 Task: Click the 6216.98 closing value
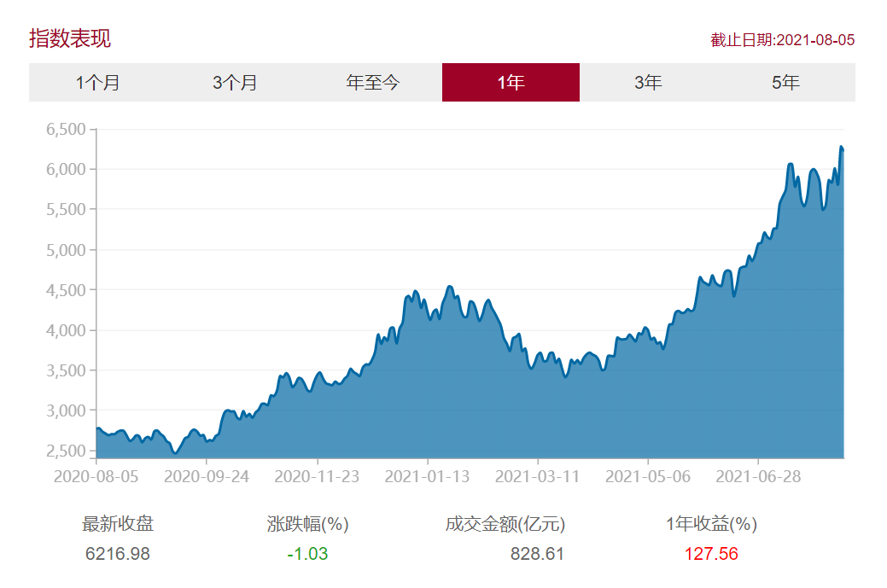(118, 554)
